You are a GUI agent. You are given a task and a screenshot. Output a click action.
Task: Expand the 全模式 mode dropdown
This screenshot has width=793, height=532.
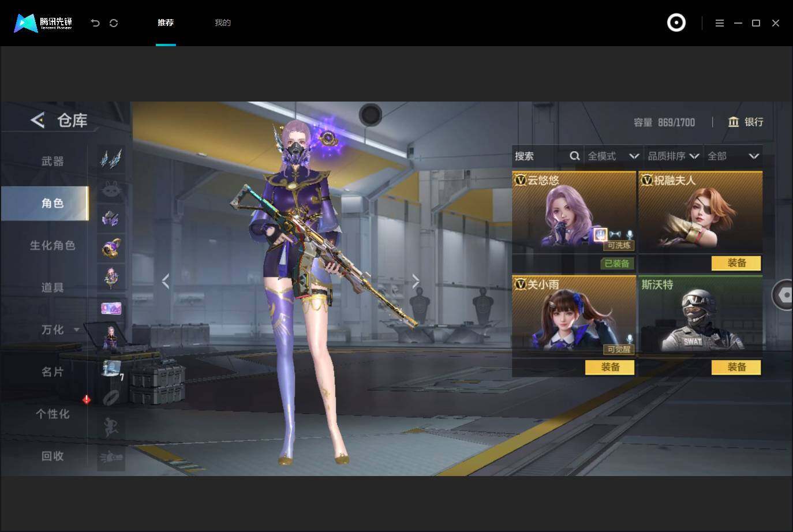[613, 156]
